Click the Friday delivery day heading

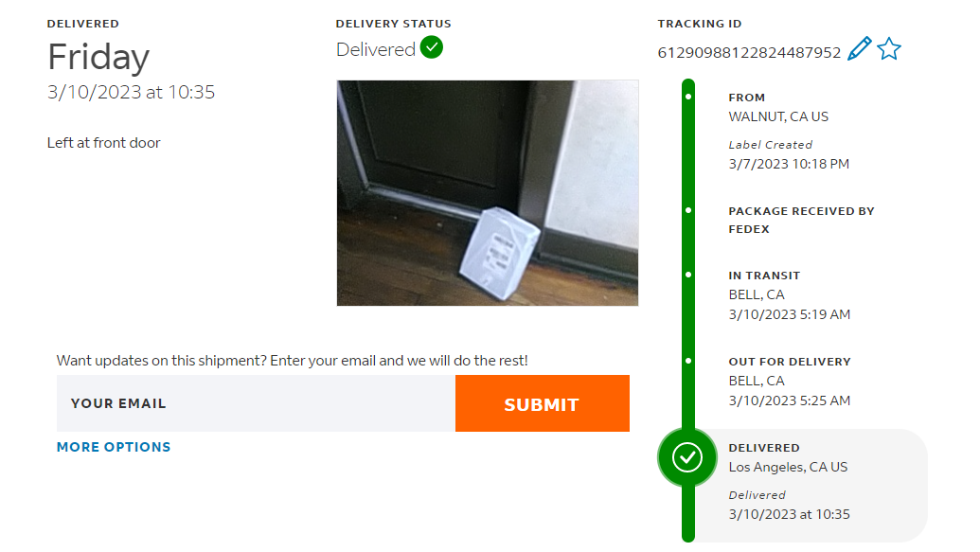click(x=98, y=58)
